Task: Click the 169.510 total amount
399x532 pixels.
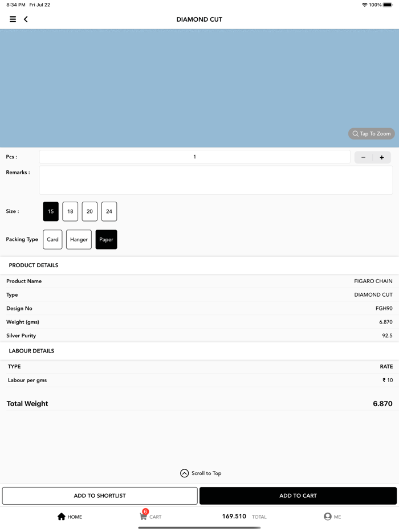Action: point(234,517)
